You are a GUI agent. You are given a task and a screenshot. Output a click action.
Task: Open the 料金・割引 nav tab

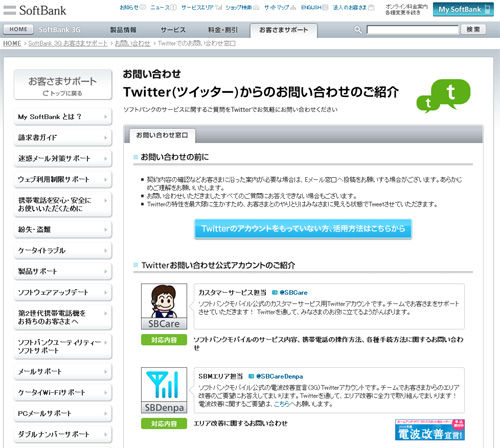click(x=223, y=30)
